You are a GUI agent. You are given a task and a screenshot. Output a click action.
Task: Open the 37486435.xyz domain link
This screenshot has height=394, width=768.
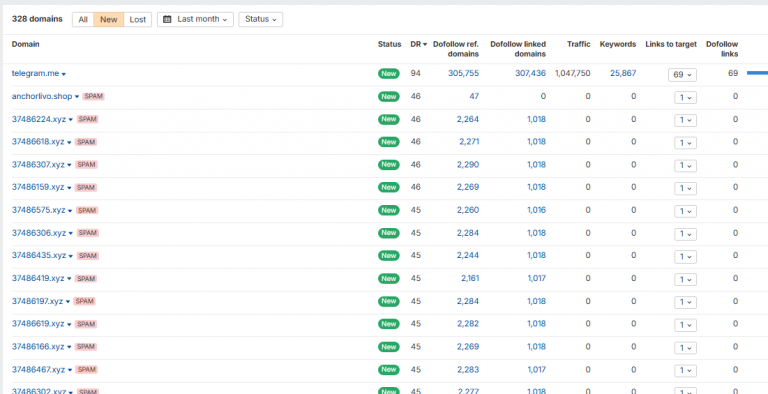pos(39,256)
